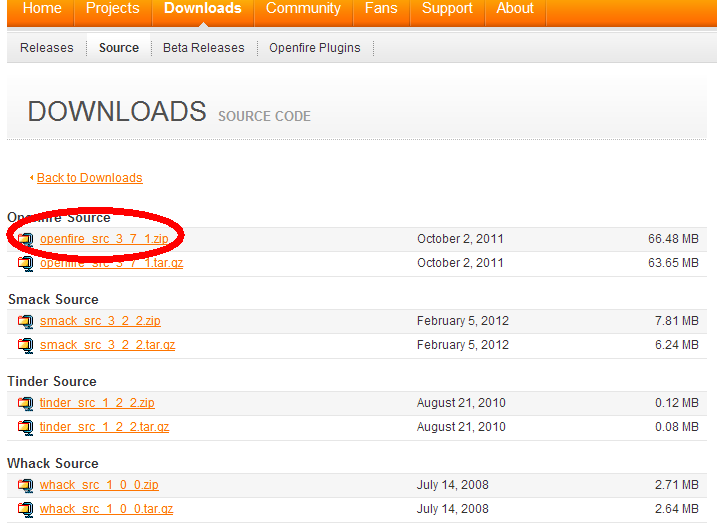717x531 pixels.
Task: Click the file icon beside tinder_src_1_2_2.tar.gz
Action: [26, 427]
